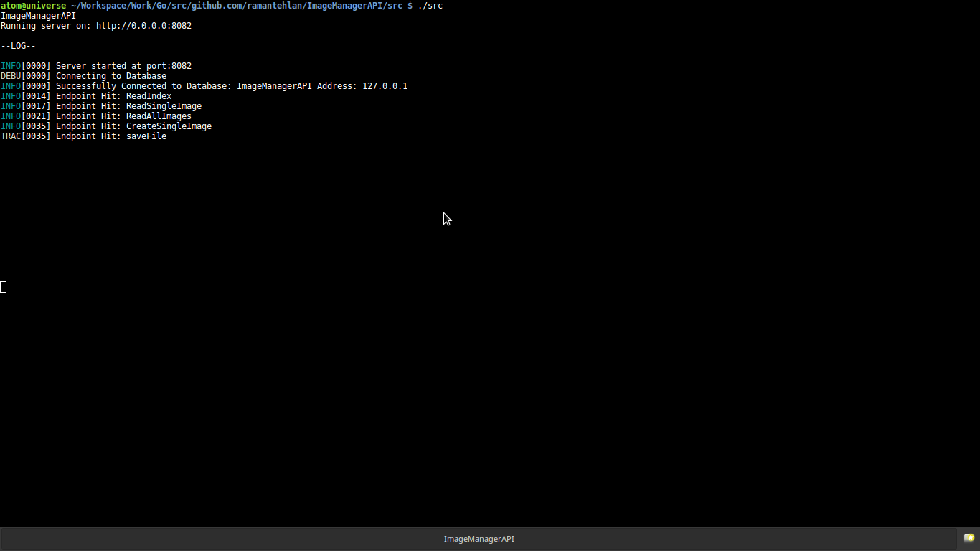Click 'Endpoint Hit: CreateSingleImage' log entry
Image resolution: width=980 pixels, height=551 pixels.
[x=106, y=126]
